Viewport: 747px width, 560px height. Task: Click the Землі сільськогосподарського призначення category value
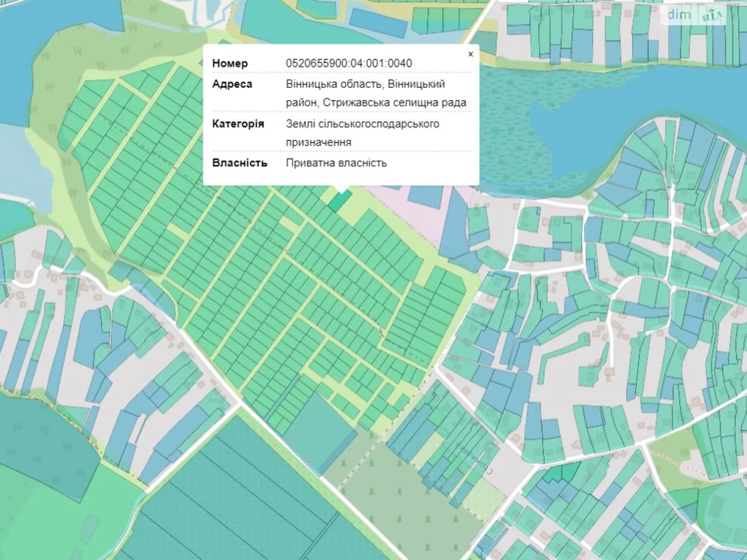coord(362,133)
